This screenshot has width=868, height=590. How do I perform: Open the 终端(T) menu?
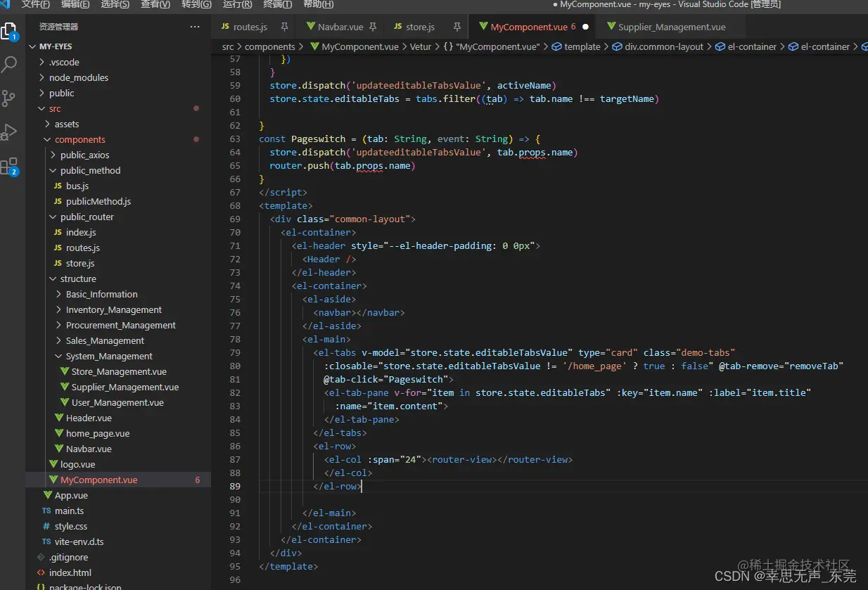(277, 4)
